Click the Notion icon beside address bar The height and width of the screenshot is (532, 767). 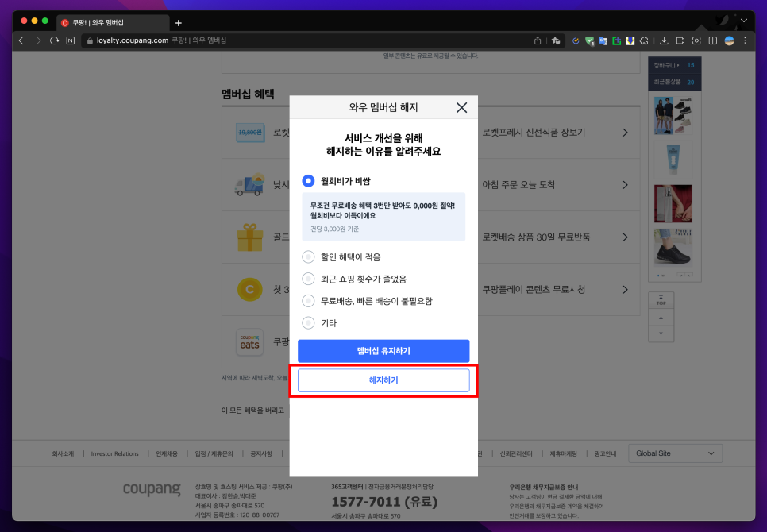point(71,40)
